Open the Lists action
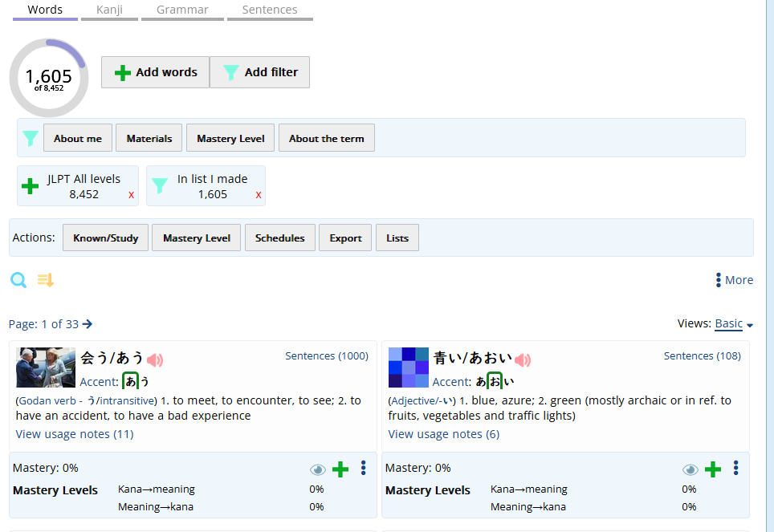The width and height of the screenshot is (774, 532). point(397,238)
